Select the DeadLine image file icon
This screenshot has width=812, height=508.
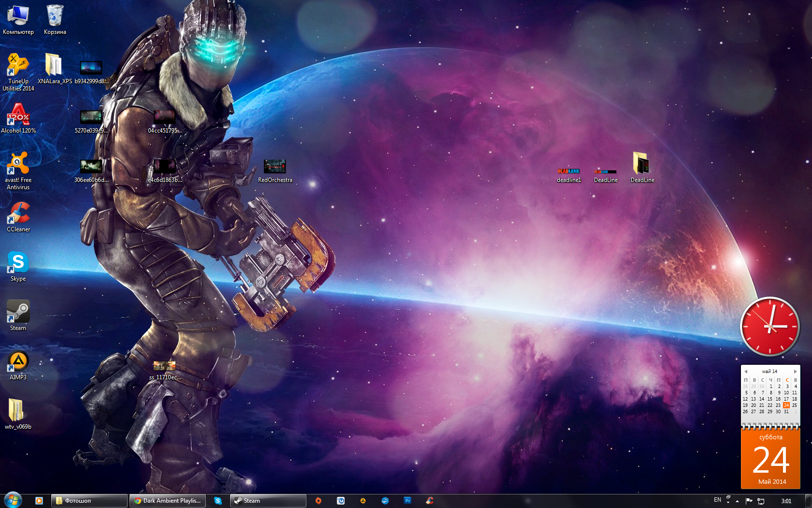[606, 175]
